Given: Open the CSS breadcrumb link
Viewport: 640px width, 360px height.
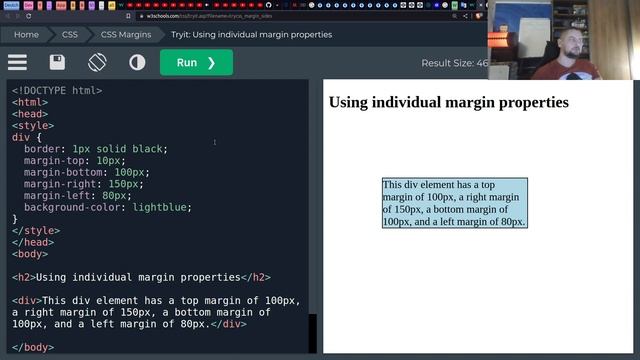Looking at the screenshot, I should pos(69,35).
